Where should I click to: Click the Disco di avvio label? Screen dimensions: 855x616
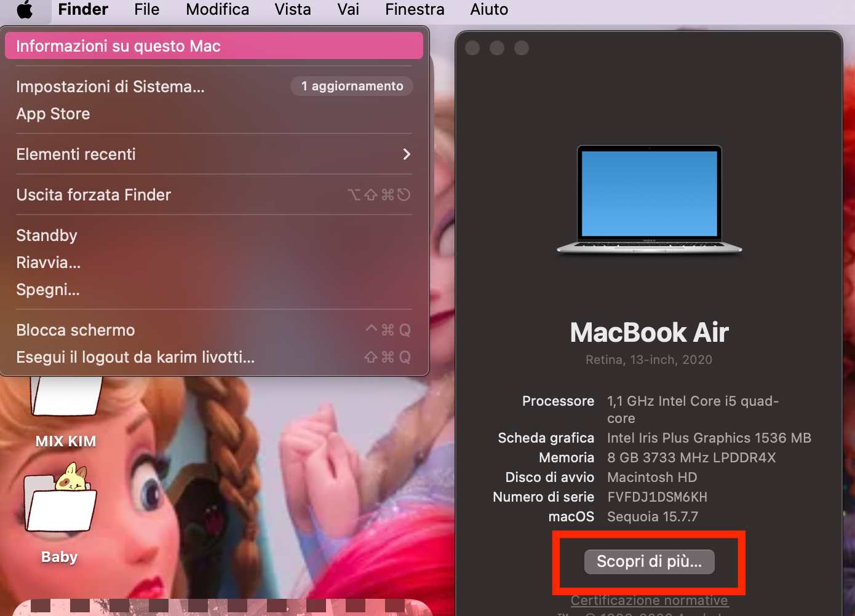pos(550,477)
